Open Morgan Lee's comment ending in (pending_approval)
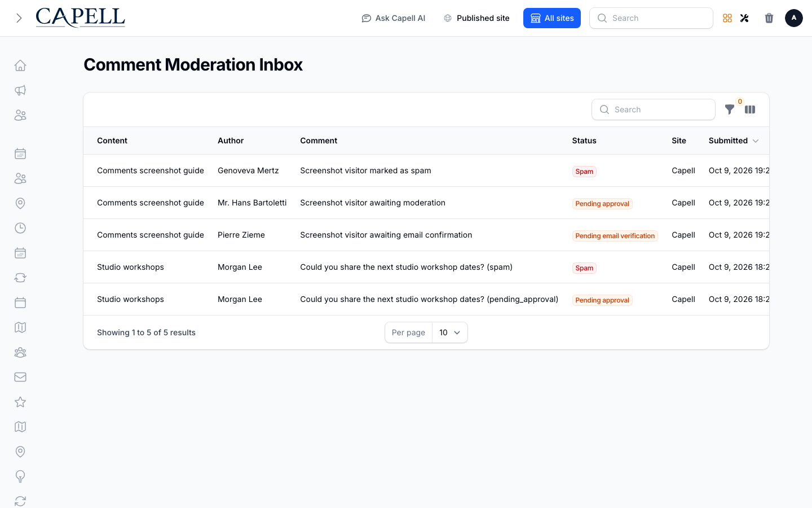Image resolution: width=812 pixels, height=508 pixels. click(x=429, y=299)
